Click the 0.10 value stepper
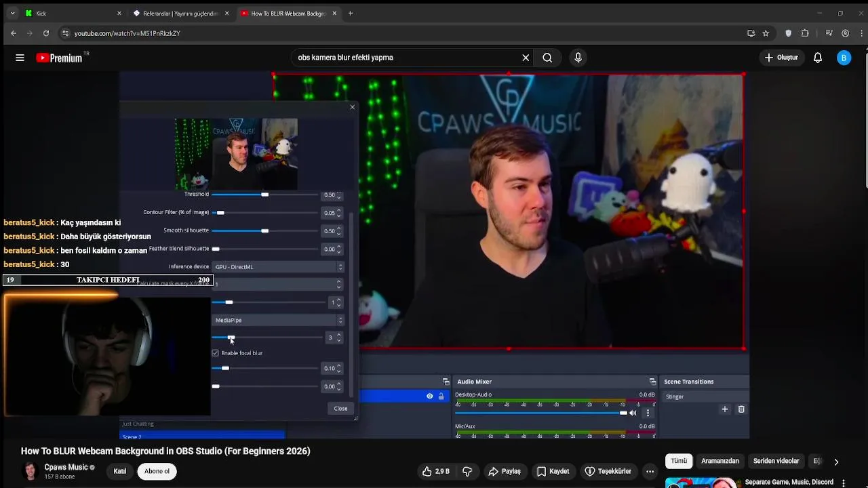Image resolution: width=868 pixels, height=488 pixels. tap(339, 369)
